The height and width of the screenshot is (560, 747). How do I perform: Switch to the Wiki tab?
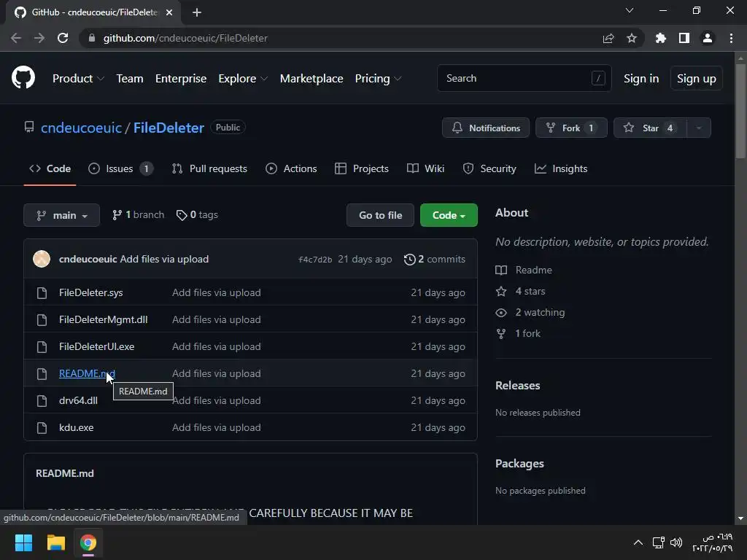425,168
